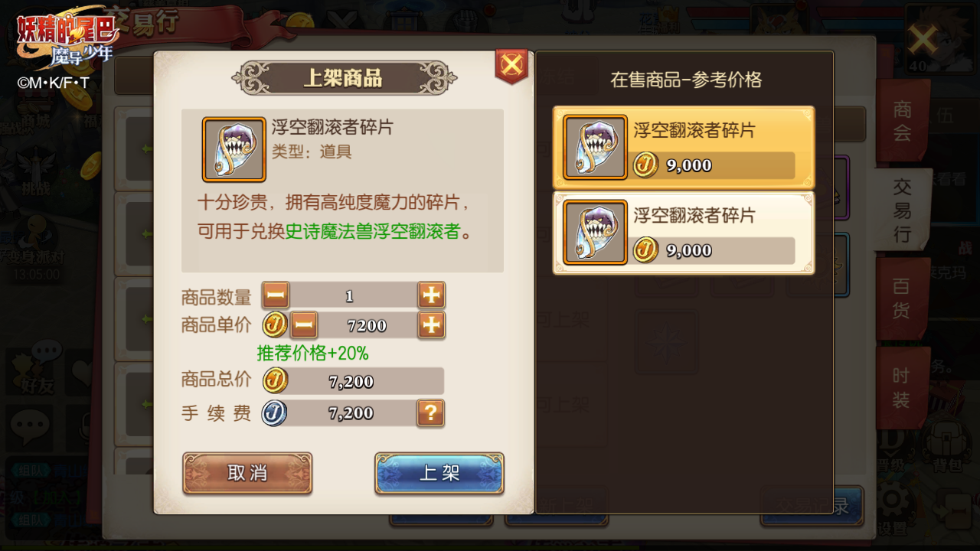The height and width of the screenshot is (551, 980).
Task: Increase 商品单价 with plus button
Action: coord(432,326)
